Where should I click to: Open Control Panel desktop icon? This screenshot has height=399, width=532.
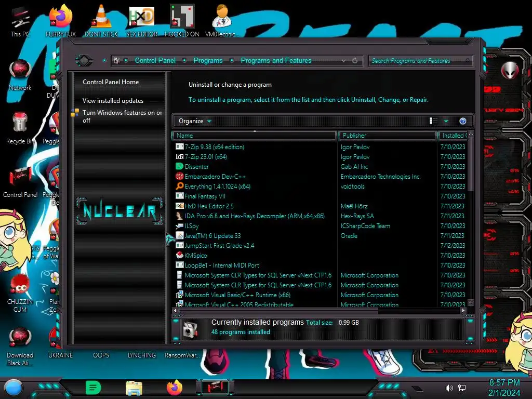(x=20, y=182)
